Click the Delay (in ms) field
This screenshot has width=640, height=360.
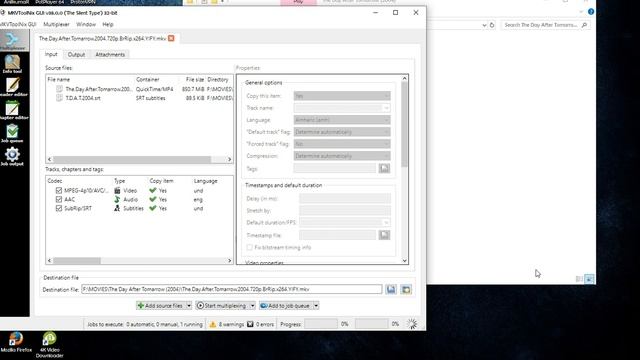pos(345,198)
